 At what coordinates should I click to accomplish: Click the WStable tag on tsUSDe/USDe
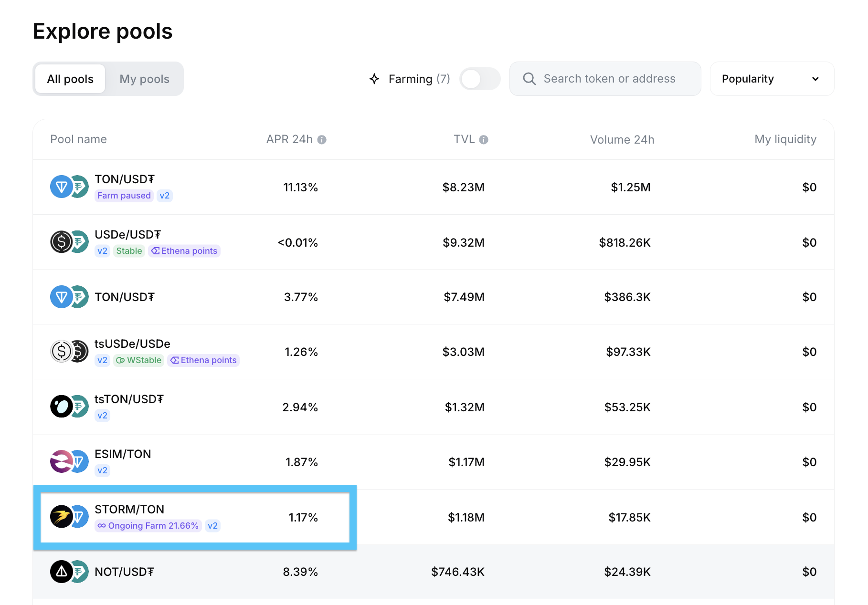(x=139, y=360)
